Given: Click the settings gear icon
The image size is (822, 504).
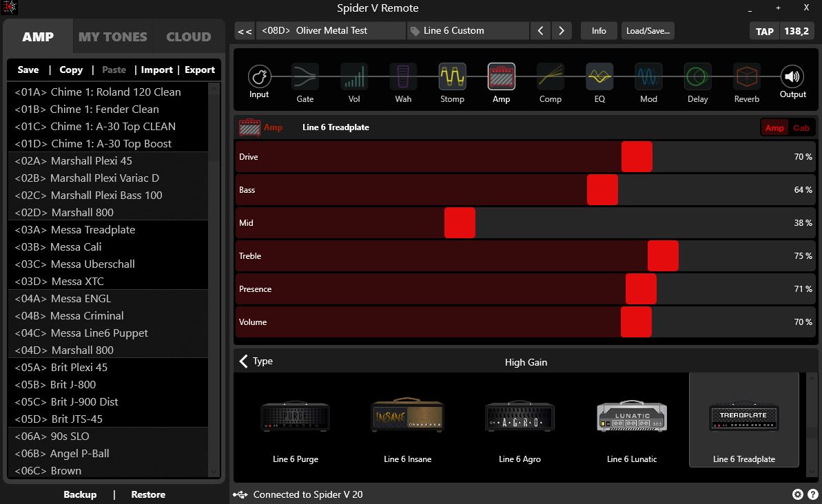Looking at the screenshot, I should click(797, 494).
